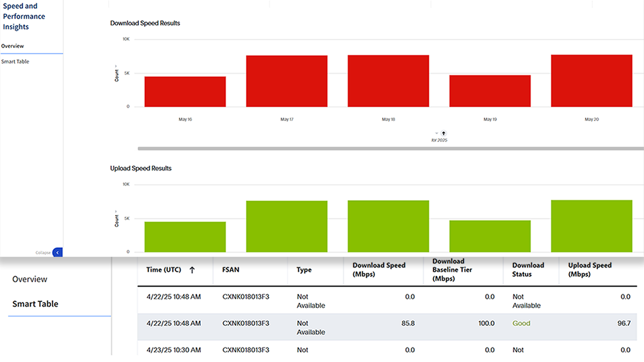Click the blue Collapse sidebar chevron

pos(57,252)
